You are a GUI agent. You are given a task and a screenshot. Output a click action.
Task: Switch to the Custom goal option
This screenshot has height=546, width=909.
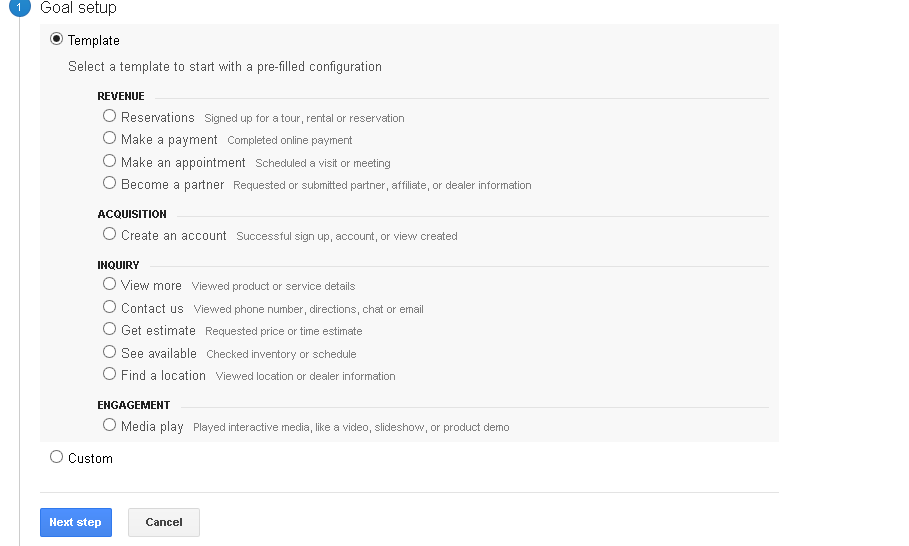click(57, 457)
